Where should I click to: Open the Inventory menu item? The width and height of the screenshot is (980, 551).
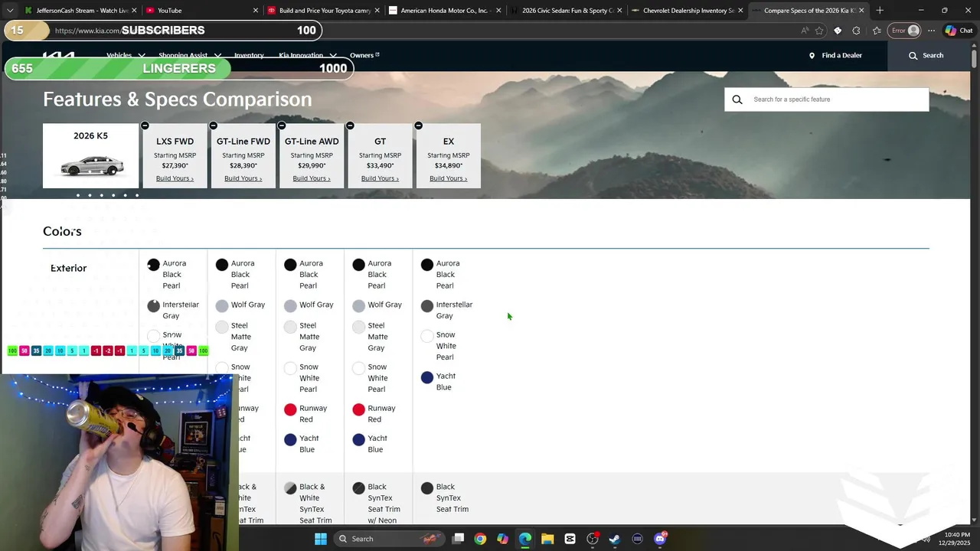point(249,55)
